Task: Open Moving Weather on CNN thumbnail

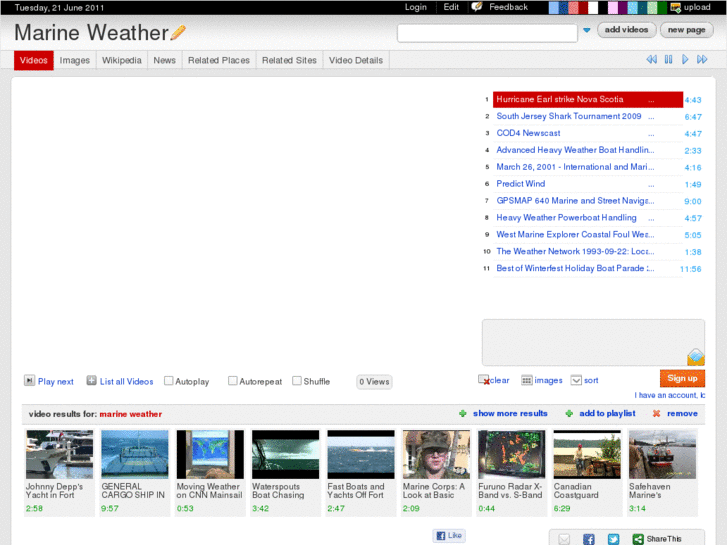Action: pyautogui.click(x=210, y=454)
